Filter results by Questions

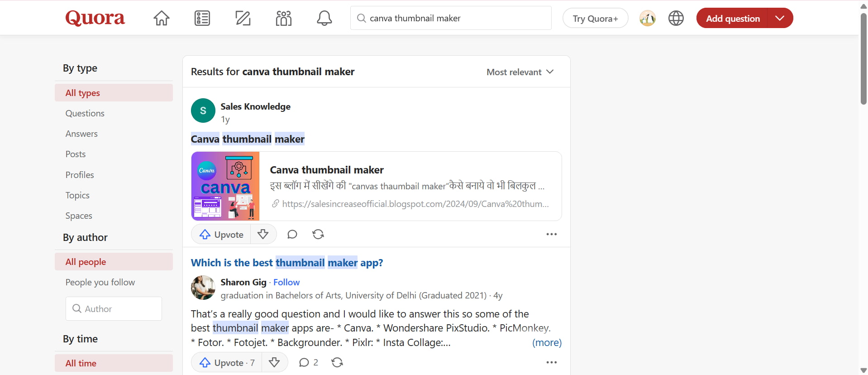coord(85,113)
